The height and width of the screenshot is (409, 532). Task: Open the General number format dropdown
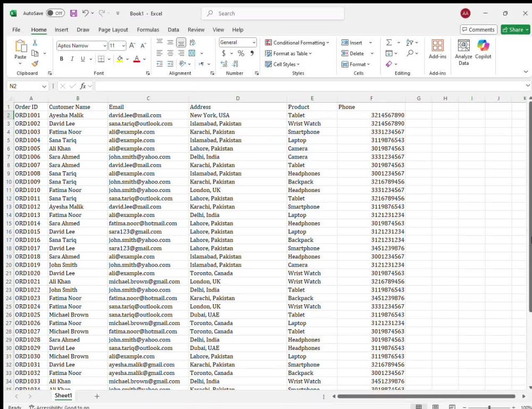point(254,43)
